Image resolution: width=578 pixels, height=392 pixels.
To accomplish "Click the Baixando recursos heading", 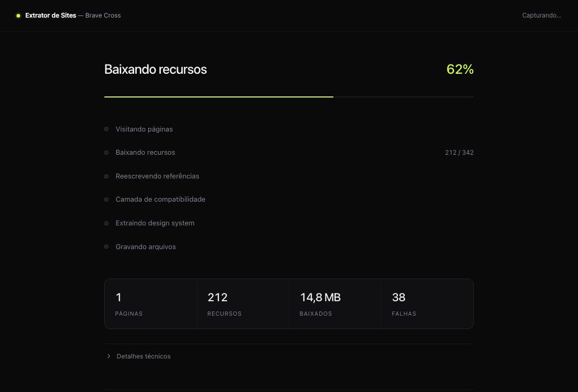I will [155, 69].
